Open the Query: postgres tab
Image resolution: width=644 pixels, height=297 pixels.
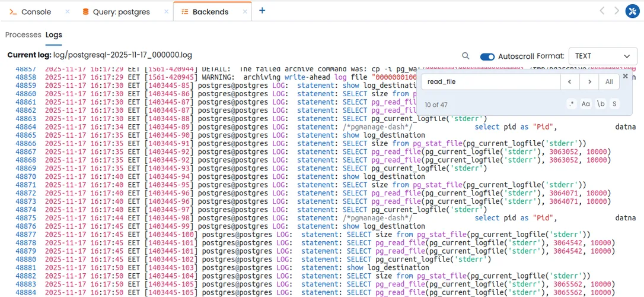tap(120, 12)
